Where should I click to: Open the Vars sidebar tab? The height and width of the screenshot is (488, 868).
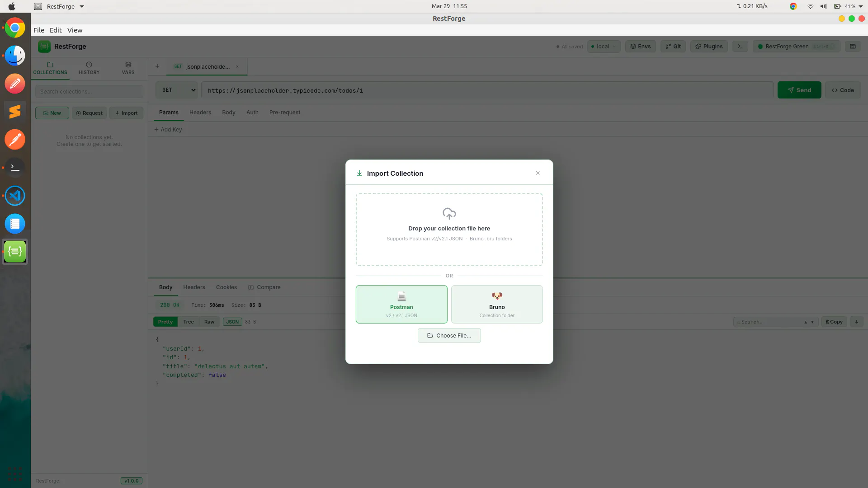click(x=128, y=69)
